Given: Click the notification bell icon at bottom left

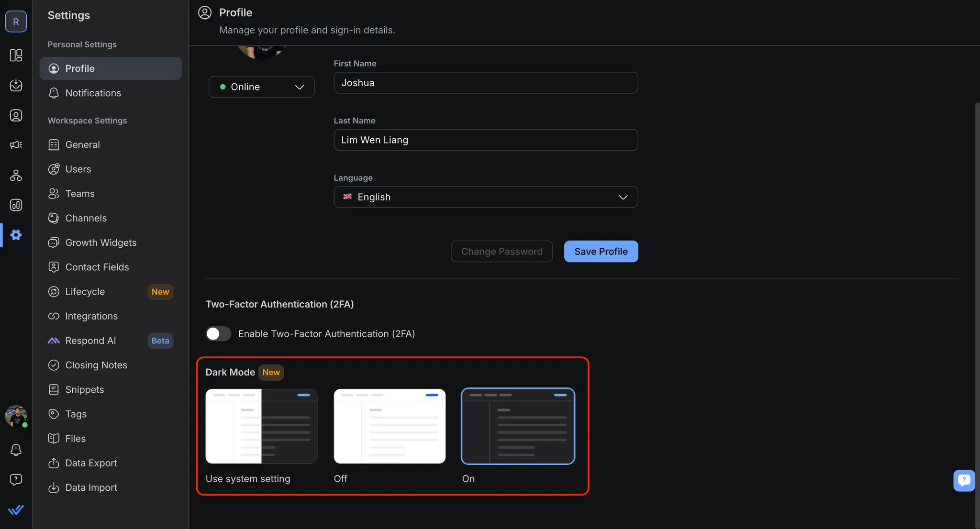Looking at the screenshot, I should [x=16, y=450].
